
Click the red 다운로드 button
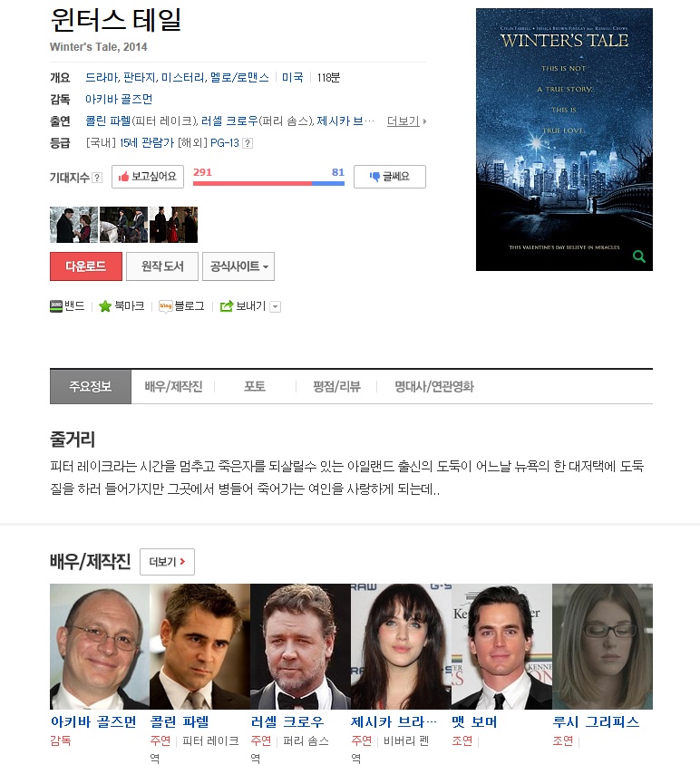click(x=86, y=266)
